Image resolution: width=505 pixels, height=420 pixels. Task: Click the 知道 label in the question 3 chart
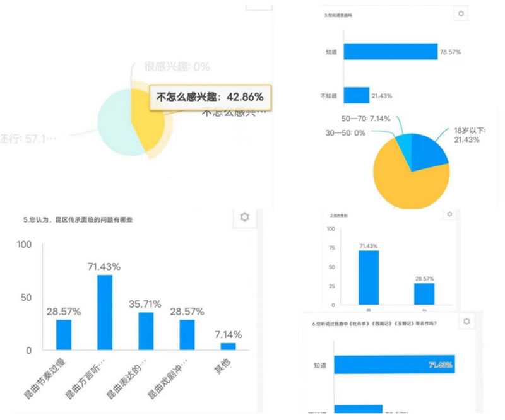[x=331, y=52]
